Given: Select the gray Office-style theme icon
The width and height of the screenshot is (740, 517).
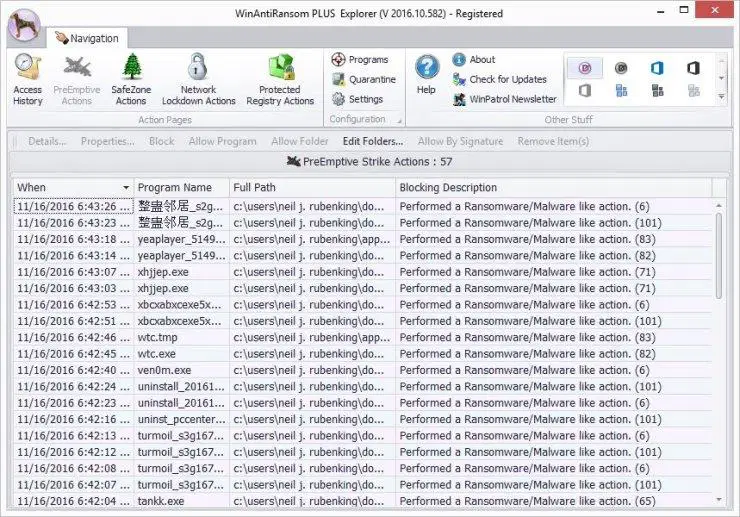Looking at the screenshot, I should click(x=585, y=90).
